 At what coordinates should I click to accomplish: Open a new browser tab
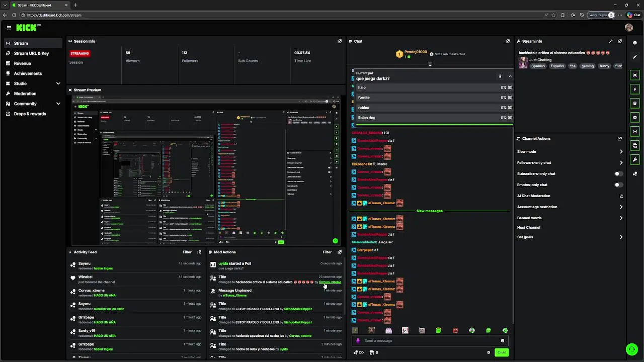75,5
